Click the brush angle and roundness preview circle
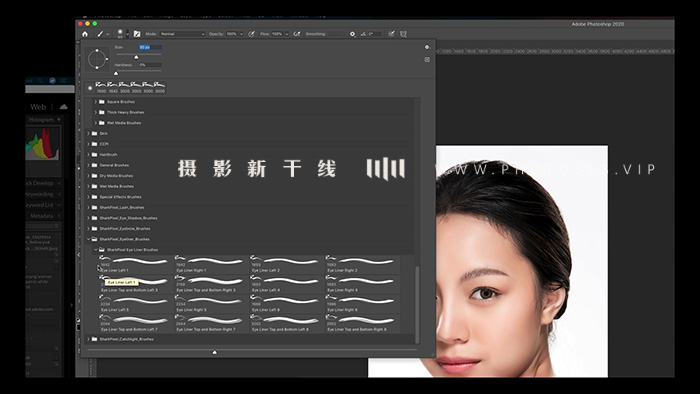Image resolution: width=700 pixels, height=394 pixels. tap(97, 59)
